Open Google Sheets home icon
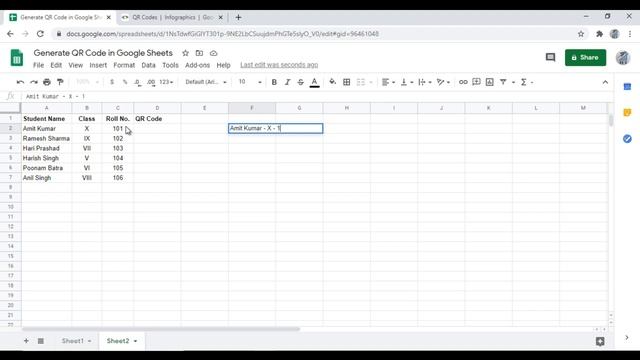 point(17,58)
